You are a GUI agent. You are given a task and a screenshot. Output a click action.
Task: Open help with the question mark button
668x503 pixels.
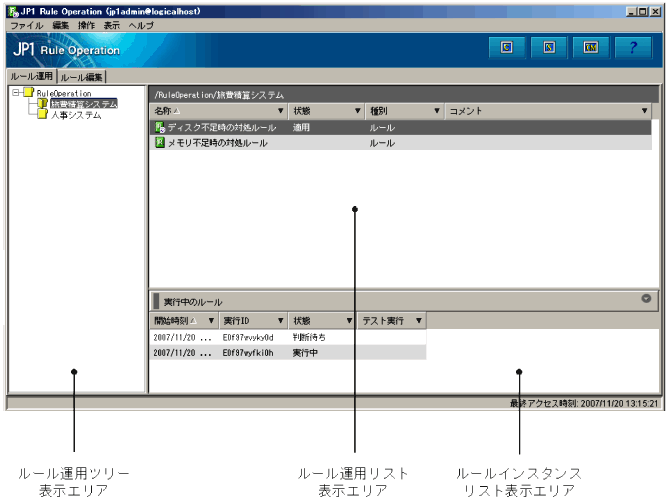pyautogui.click(x=633, y=47)
